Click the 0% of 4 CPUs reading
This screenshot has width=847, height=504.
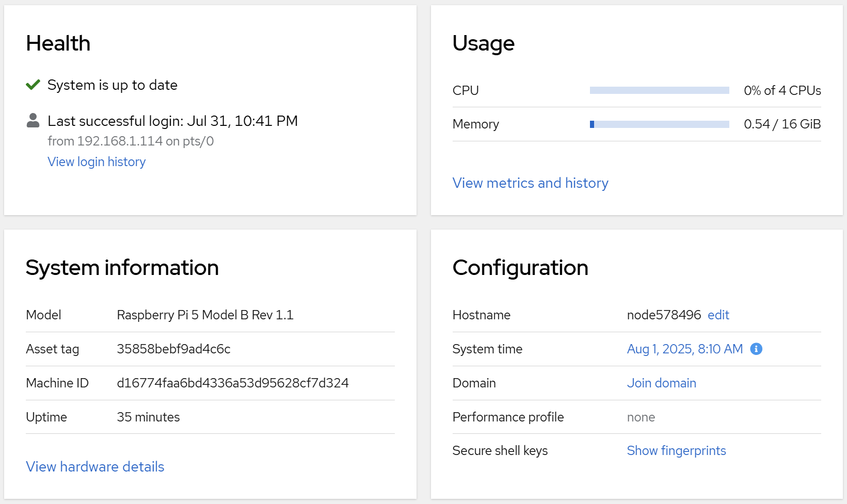click(782, 91)
